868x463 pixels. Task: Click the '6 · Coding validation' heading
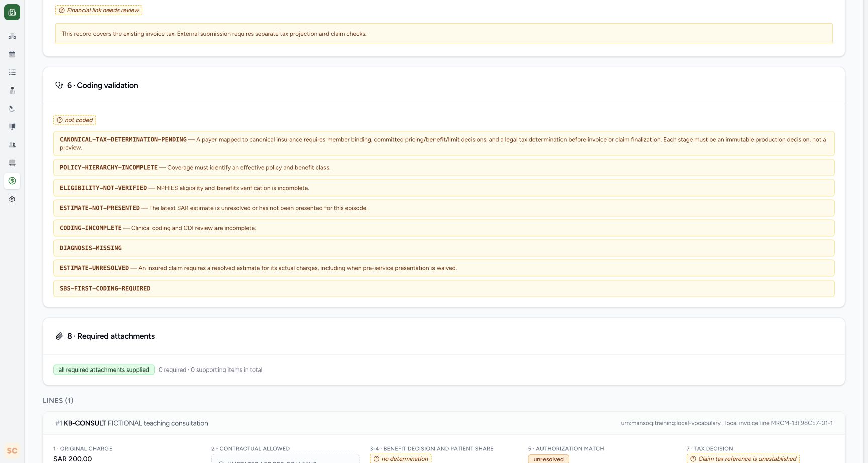(102, 85)
